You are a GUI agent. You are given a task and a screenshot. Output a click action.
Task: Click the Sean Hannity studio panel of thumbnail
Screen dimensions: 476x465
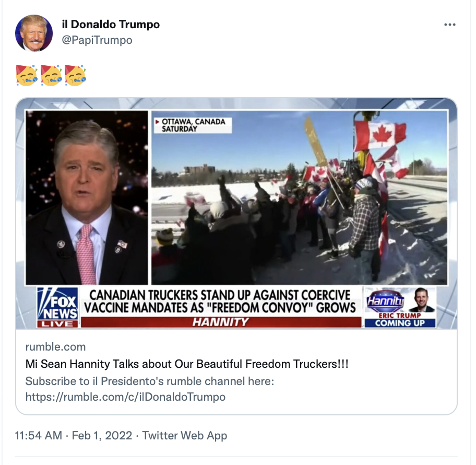tap(87, 197)
